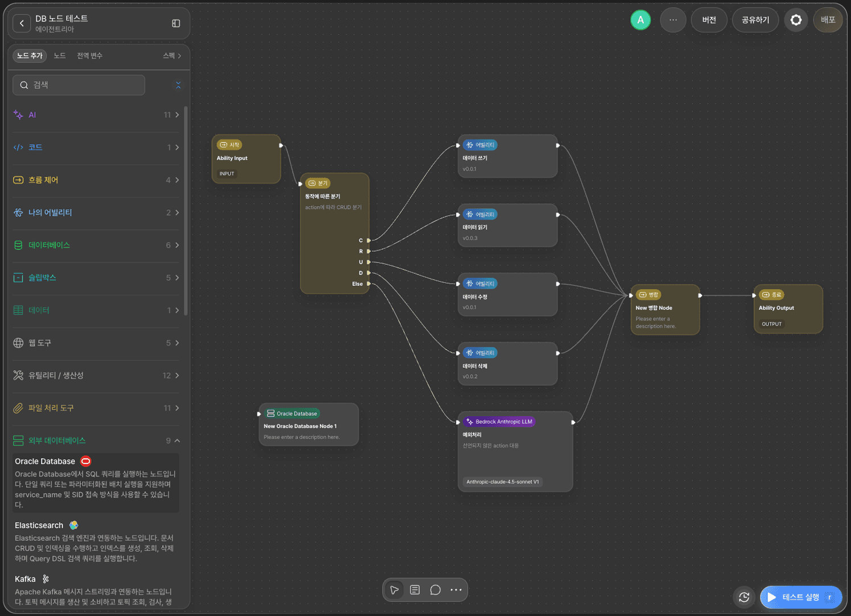Click the Else output port on the branch node

(369, 284)
